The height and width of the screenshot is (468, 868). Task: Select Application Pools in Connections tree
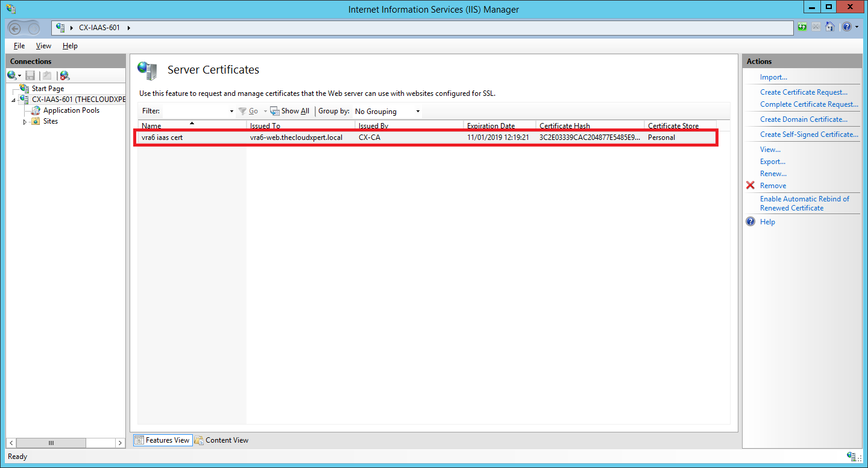(71, 110)
